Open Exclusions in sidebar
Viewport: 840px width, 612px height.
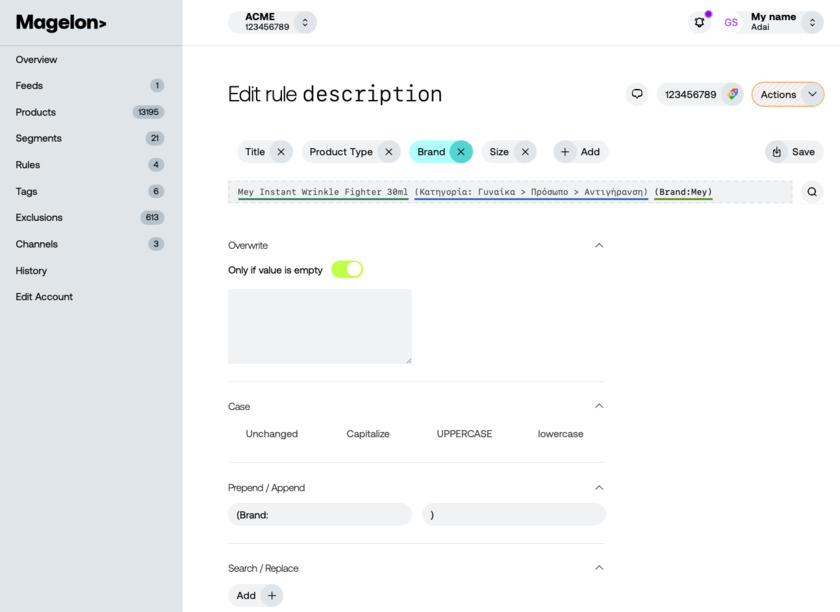coord(39,218)
